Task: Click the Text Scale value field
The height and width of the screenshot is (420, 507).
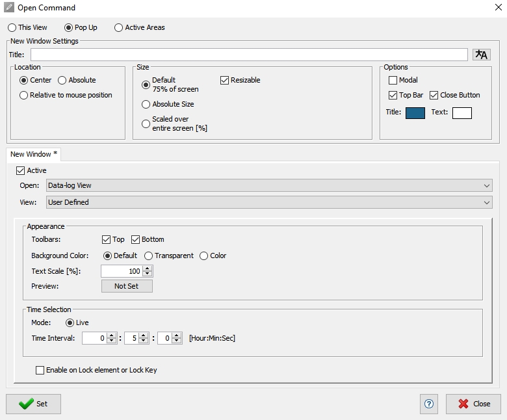Action: [x=122, y=271]
